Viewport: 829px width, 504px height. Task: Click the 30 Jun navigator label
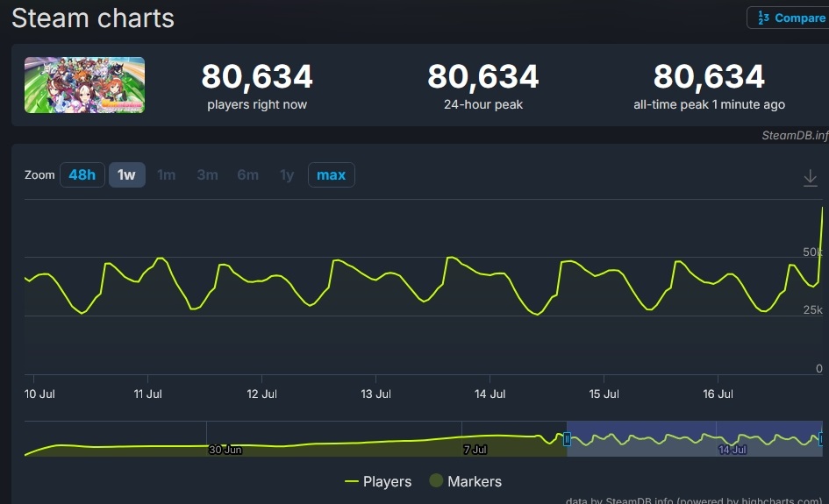click(x=225, y=450)
